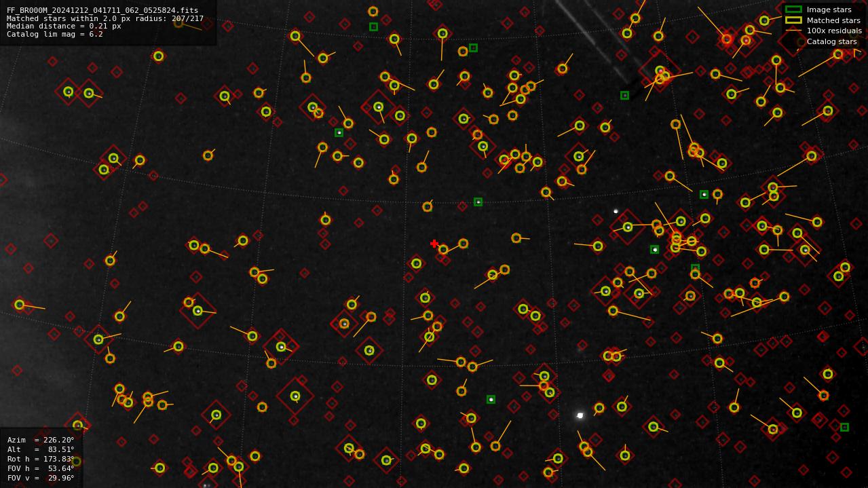Select the 'Image stars' legend label
The image size is (868, 488).
[x=829, y=10]
